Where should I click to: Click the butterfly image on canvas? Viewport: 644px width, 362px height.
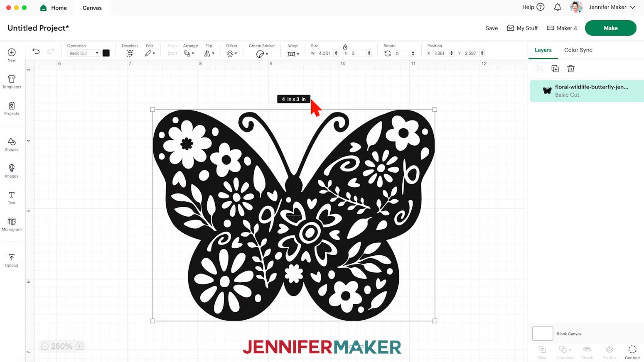tap(294, 215)
